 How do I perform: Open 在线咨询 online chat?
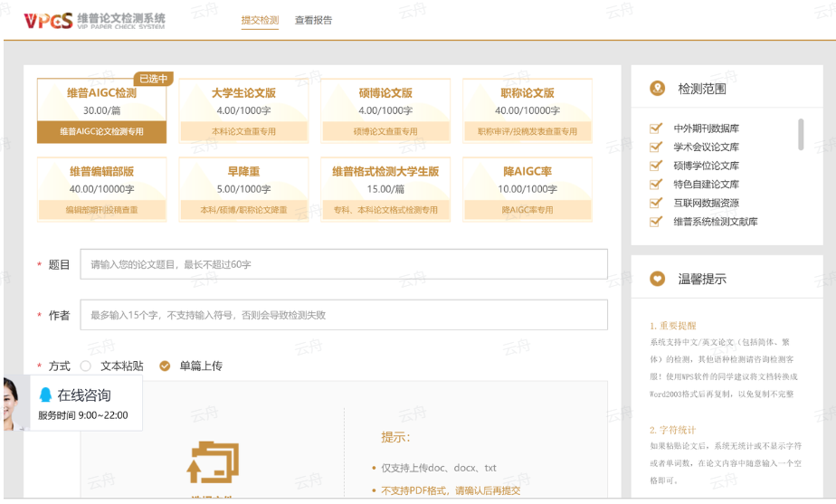(x=84, y=395)
